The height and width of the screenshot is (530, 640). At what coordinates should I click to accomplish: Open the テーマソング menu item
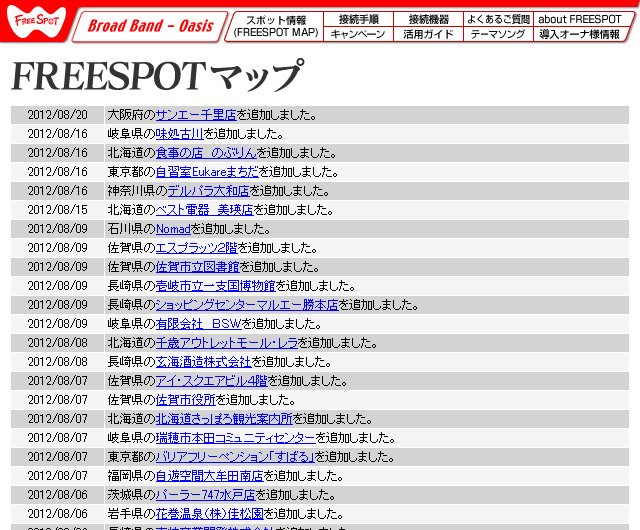[498, 34]
